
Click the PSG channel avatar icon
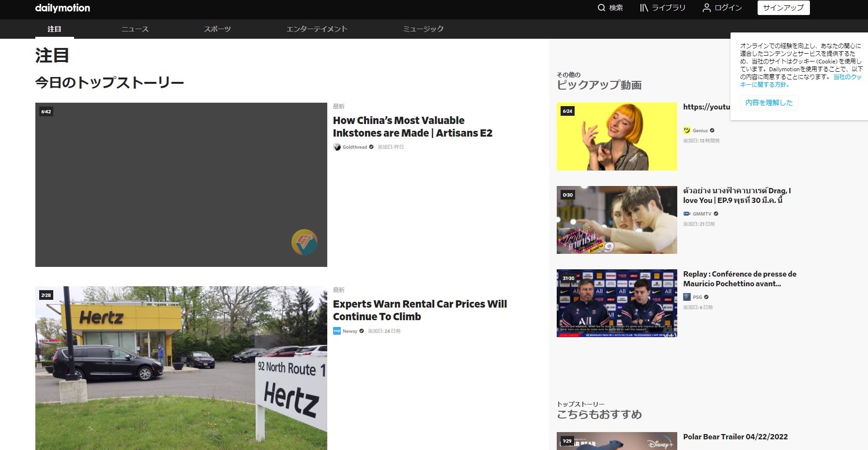coord(686,297)
